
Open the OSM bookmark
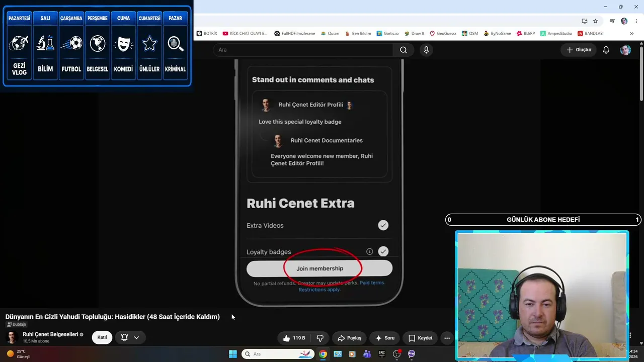click(470, 34)
